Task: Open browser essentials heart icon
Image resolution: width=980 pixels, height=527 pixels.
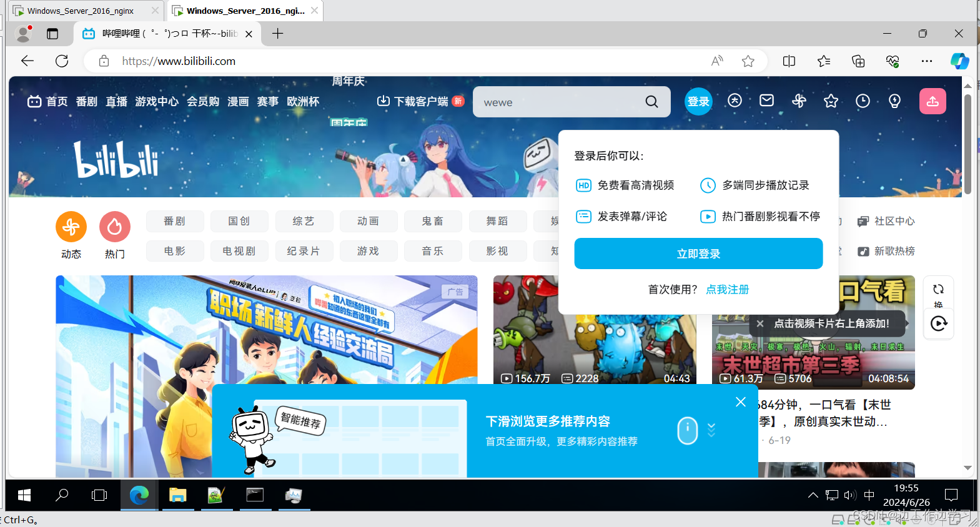Action: [893, 61]
